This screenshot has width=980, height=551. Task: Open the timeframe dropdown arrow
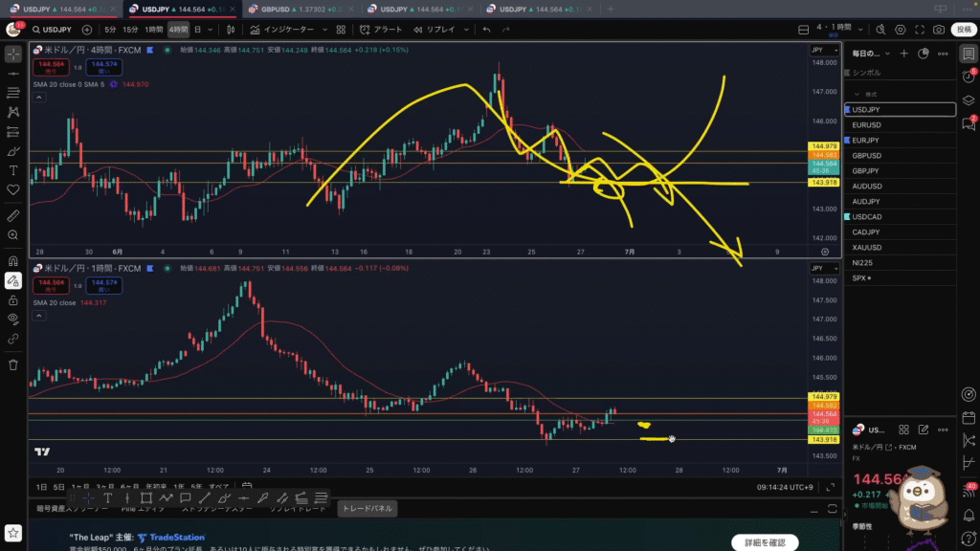(211, 30)
